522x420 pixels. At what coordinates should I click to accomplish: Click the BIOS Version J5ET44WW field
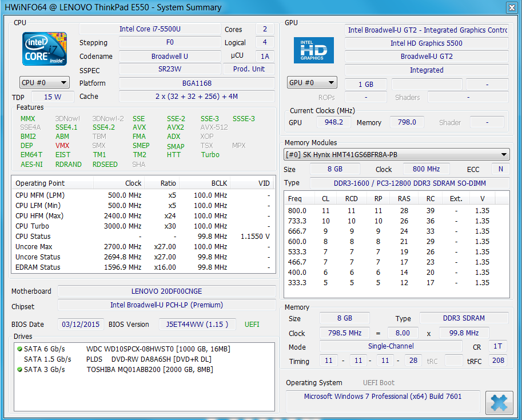(x=197, y=325)
